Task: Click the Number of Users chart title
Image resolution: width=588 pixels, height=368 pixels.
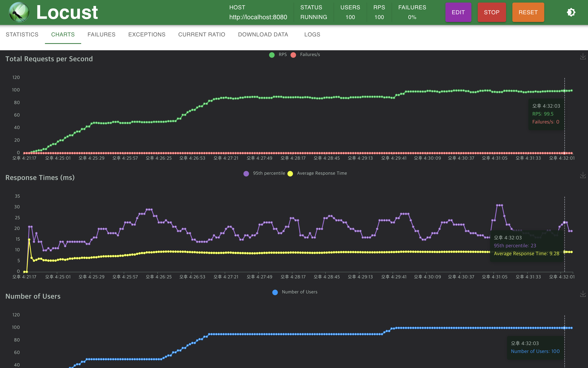Action: (x=33, y=296)
